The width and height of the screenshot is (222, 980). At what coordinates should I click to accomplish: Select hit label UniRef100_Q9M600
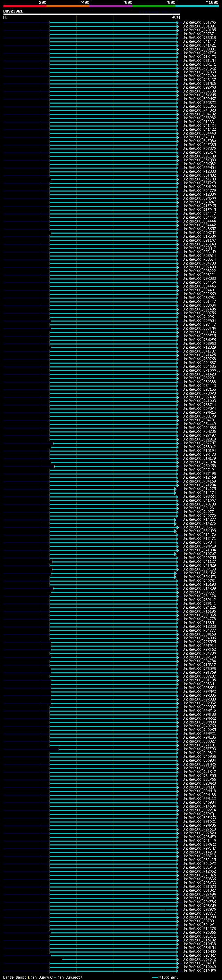(199, 198)
